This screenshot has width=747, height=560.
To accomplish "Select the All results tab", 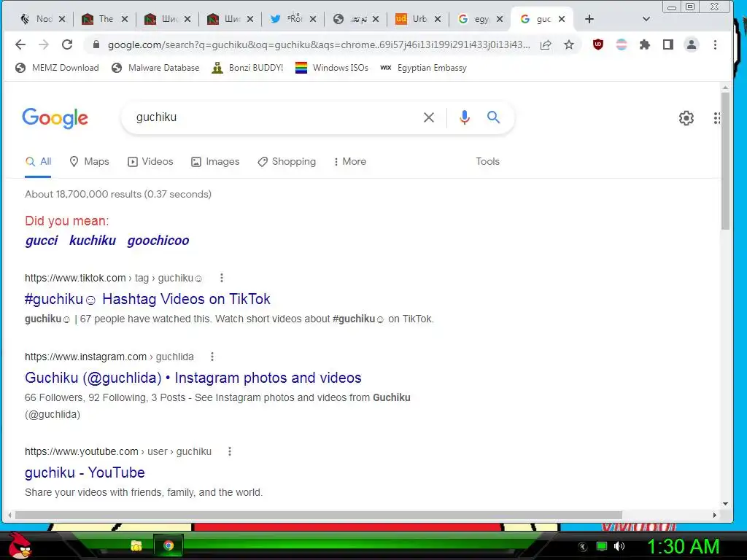I will [38, 161].
